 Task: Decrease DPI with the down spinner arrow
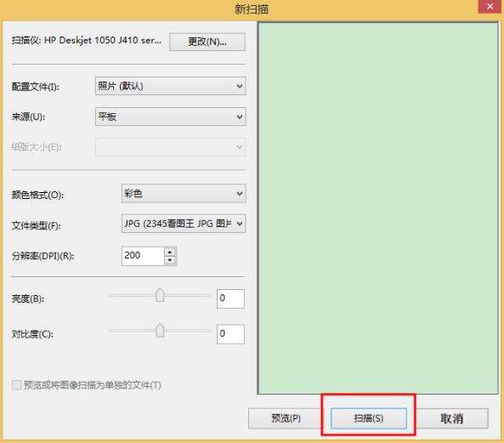click(x=170, y=260)
